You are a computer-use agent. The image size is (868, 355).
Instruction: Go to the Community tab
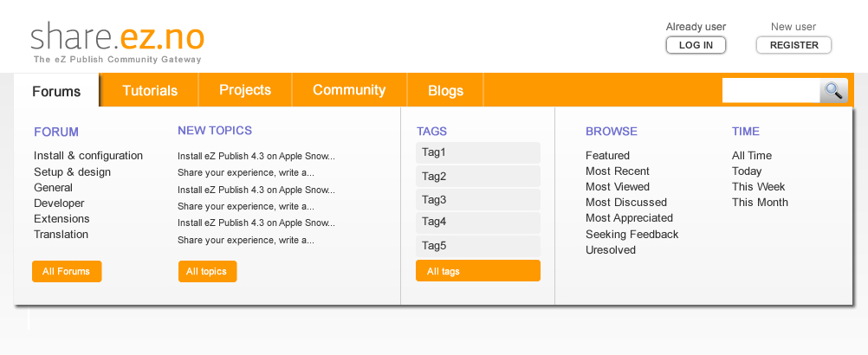pos(349,90)
